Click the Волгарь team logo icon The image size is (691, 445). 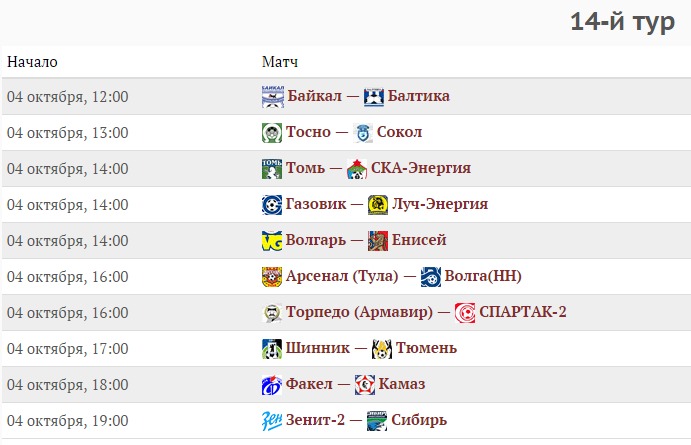(x=272, y=241)
